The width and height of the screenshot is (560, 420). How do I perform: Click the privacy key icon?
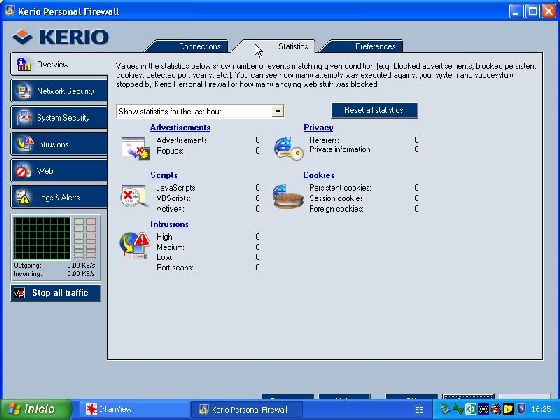click(x=288, y=149)
